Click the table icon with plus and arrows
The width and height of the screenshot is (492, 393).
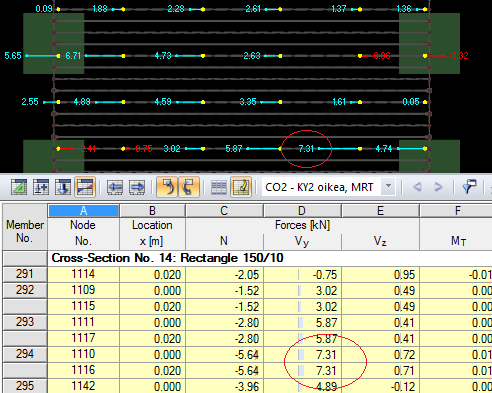click(41, 187)
